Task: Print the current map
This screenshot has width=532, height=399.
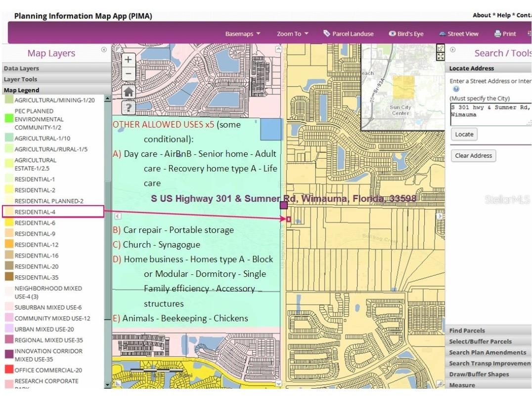Action: click(505, 34)
